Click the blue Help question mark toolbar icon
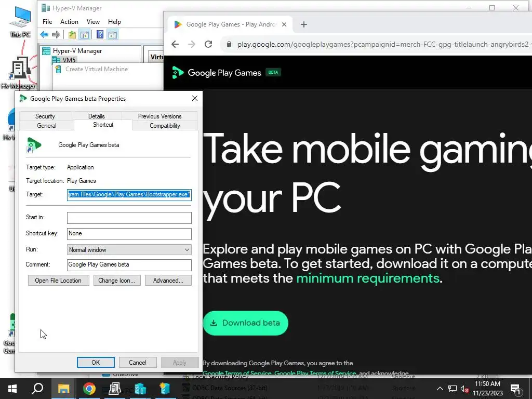The width and height of the screenshot is (532, 399). [x=100, y=34]
